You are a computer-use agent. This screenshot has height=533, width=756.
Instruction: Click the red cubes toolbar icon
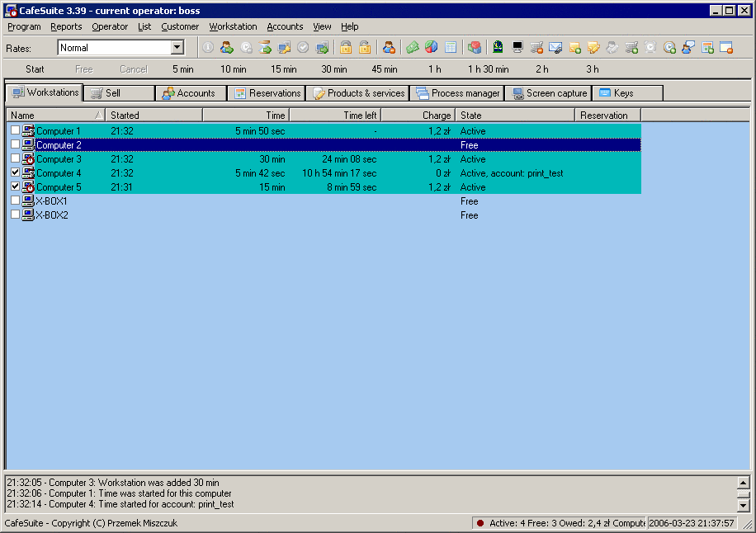(475, 48)
